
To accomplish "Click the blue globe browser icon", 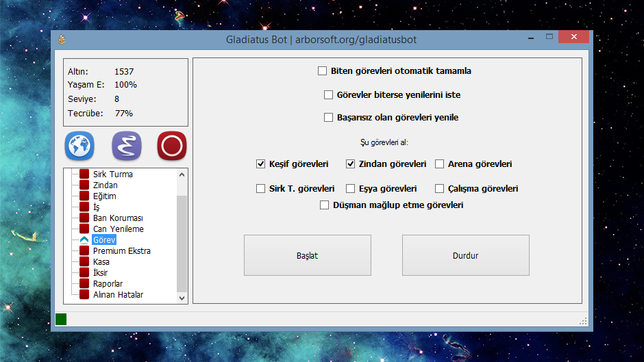I will coord(79,146).
